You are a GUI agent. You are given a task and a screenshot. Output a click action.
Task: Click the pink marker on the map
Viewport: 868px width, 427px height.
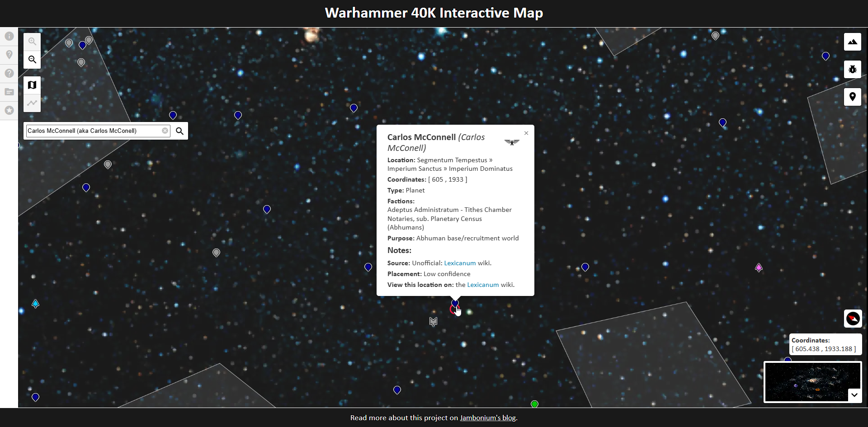(x=759, y=267)
